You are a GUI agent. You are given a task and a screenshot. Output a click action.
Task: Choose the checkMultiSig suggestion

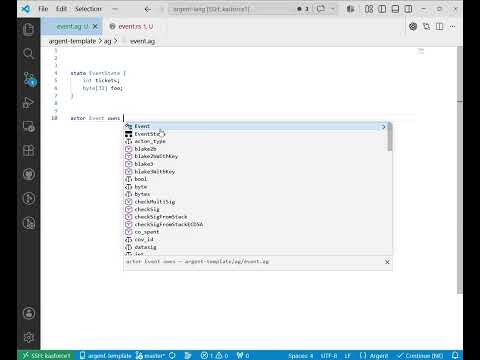coord(256,202)
